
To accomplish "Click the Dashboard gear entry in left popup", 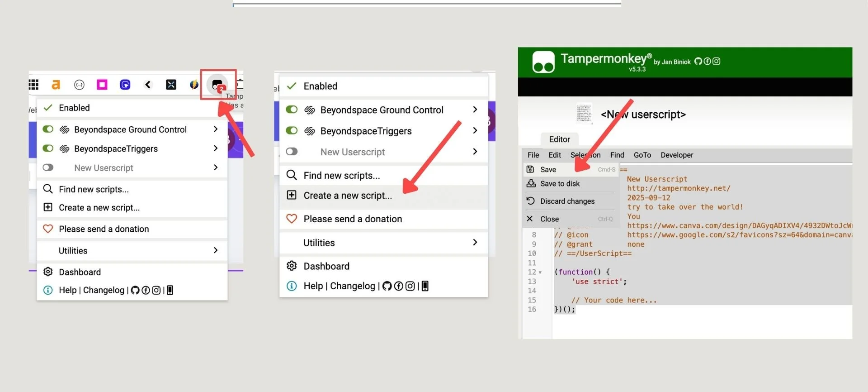I will tap(132, 272).
